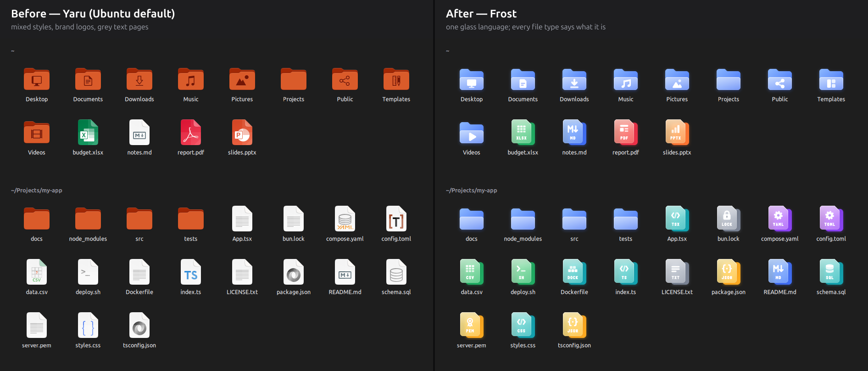The width and height of the screenshot is (868, 371).
Task: Open yellow tsconfig.json JSON icon in Frost panel
Action: pos(574,325)
